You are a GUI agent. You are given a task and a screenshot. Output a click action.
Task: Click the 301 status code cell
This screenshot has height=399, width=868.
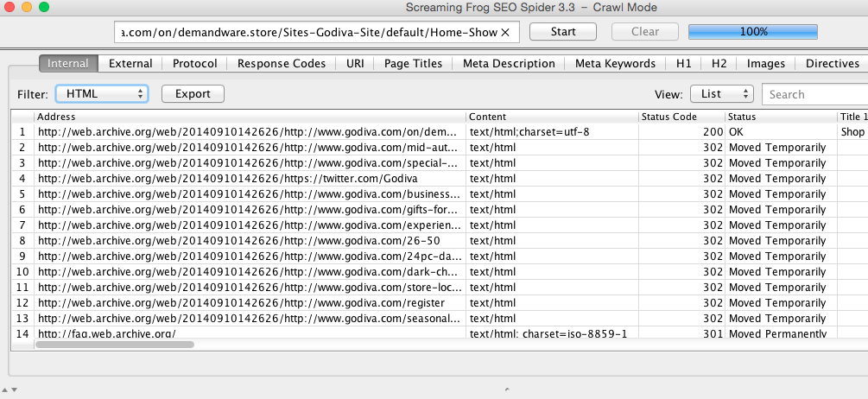click(x=682, y=332)
